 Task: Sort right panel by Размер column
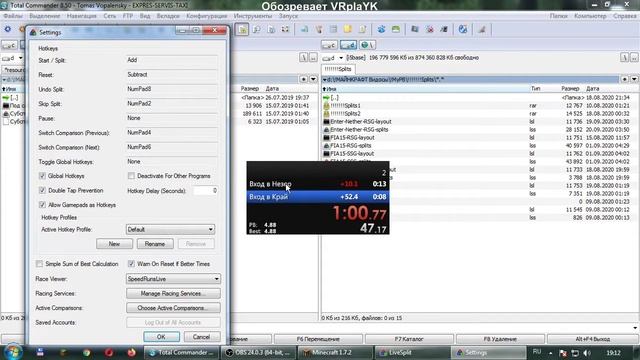click(x=570, y=89)
